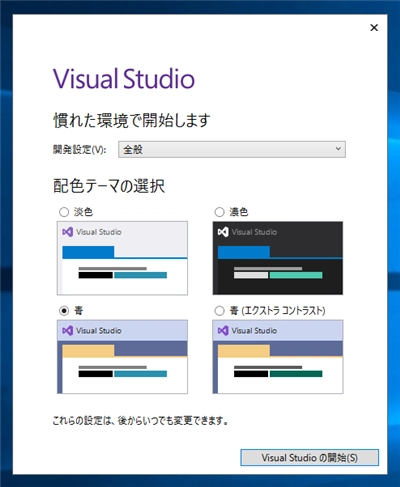This screenshot has width=400, height=487.
Task: Click the large Visual Studio title
Action: (x=124, y=79)
